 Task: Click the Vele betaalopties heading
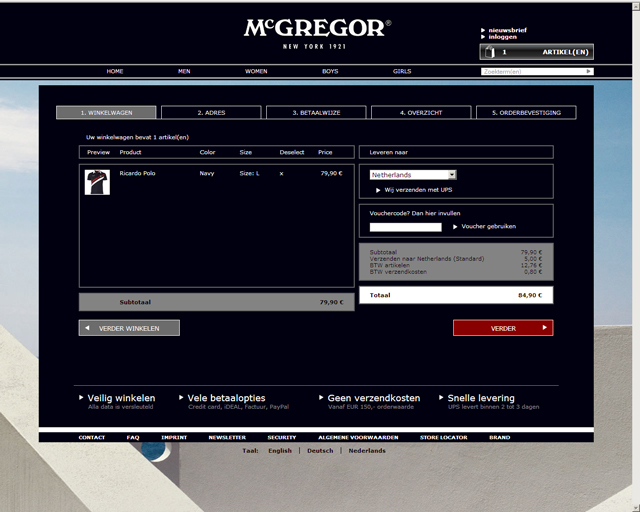click(x=227, y=398)
